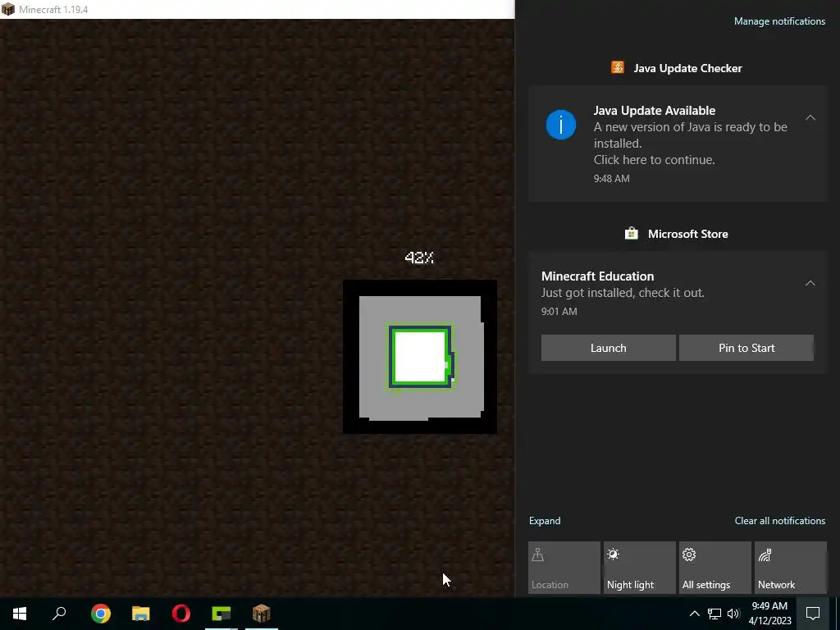The width and height of the screenshot is (840, 630).
Task: Collapse the Minecraft Education notification chevron
Action: point(810,283)
